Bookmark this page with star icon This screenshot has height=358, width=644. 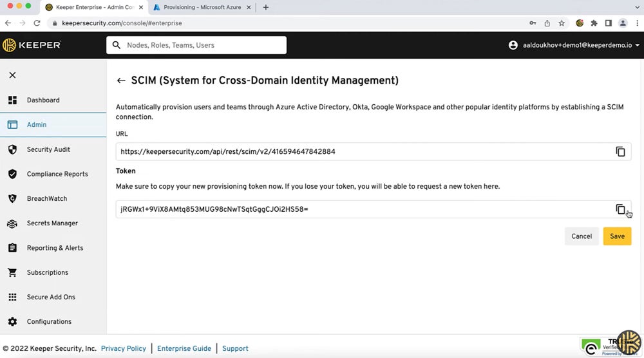coord(562,23)
